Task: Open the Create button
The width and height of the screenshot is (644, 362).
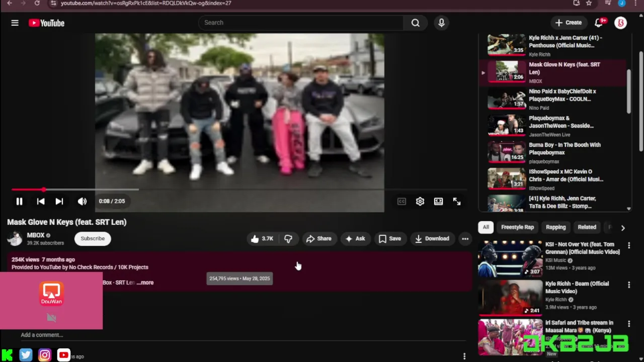Action: (x=569, y=23)
